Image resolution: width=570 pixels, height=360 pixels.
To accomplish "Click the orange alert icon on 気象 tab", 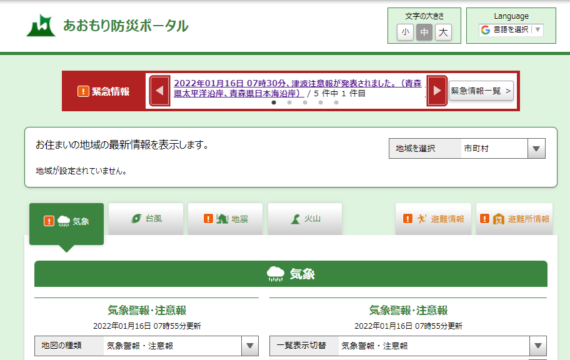I will (x=49, y=221).
